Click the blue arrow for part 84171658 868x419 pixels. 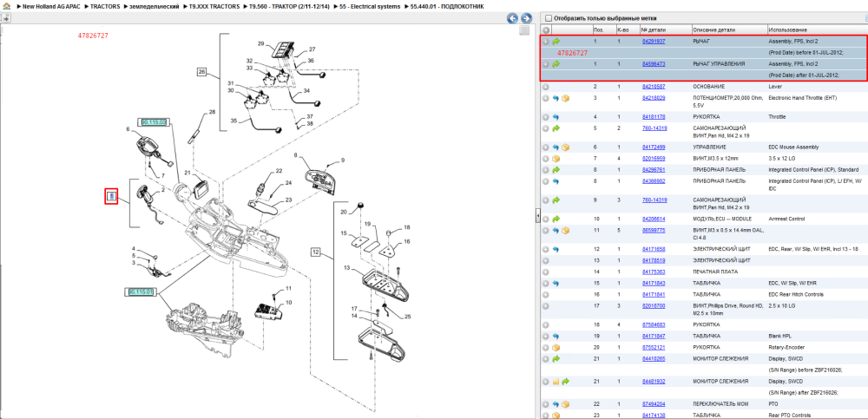(x=556, y=250)
